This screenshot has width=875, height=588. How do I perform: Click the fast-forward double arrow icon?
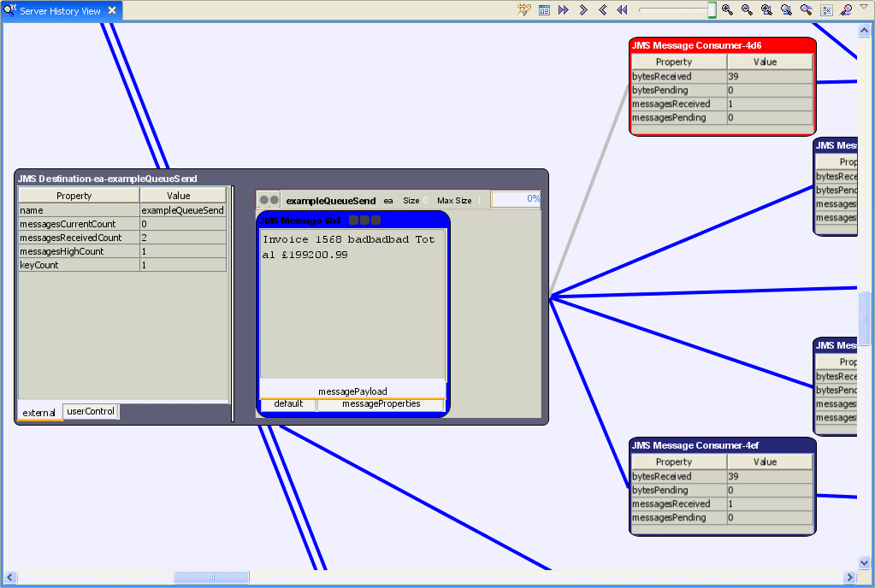pyautogui.click(x=564, y=10)
